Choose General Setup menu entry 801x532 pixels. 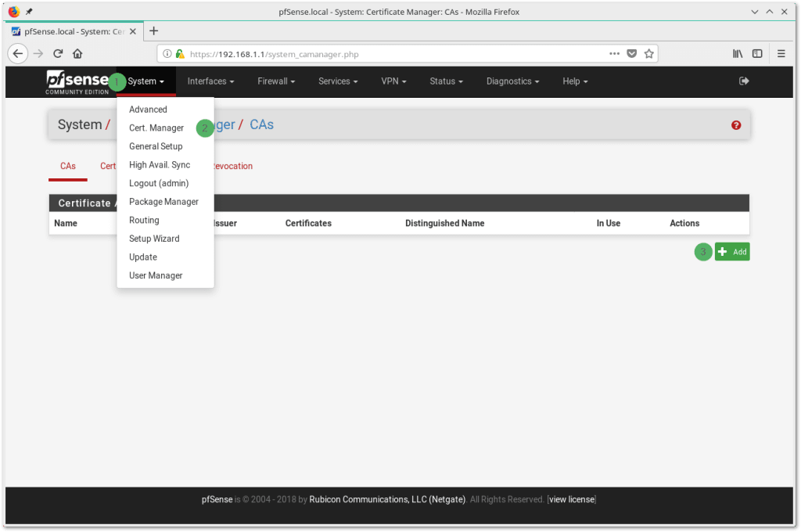point(165,146)
